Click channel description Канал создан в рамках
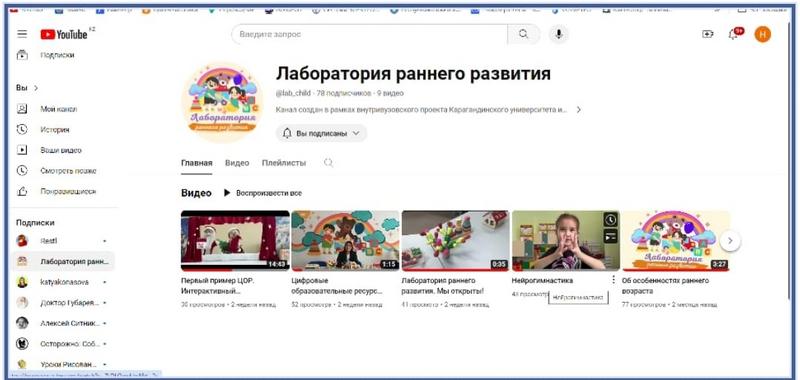The height and width of the screenshot is (380, 800). tap(421, 110)
